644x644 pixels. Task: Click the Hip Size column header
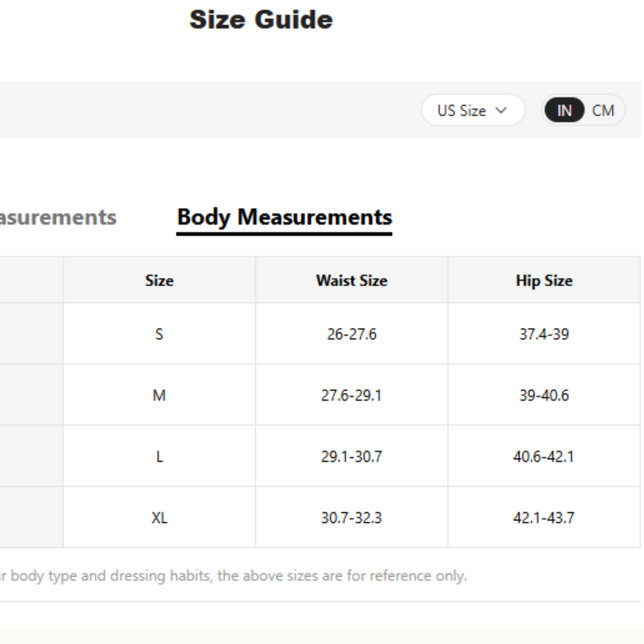tap(544, 280)
